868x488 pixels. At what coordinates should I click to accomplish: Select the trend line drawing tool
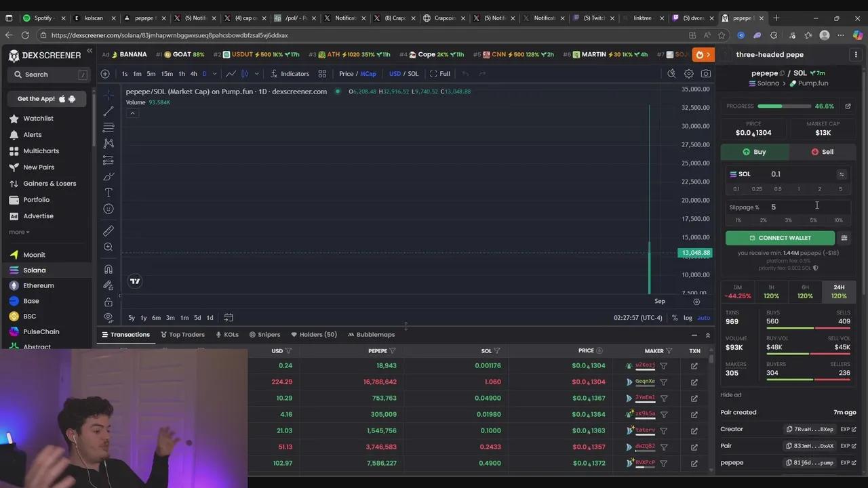tap(108, 111)
